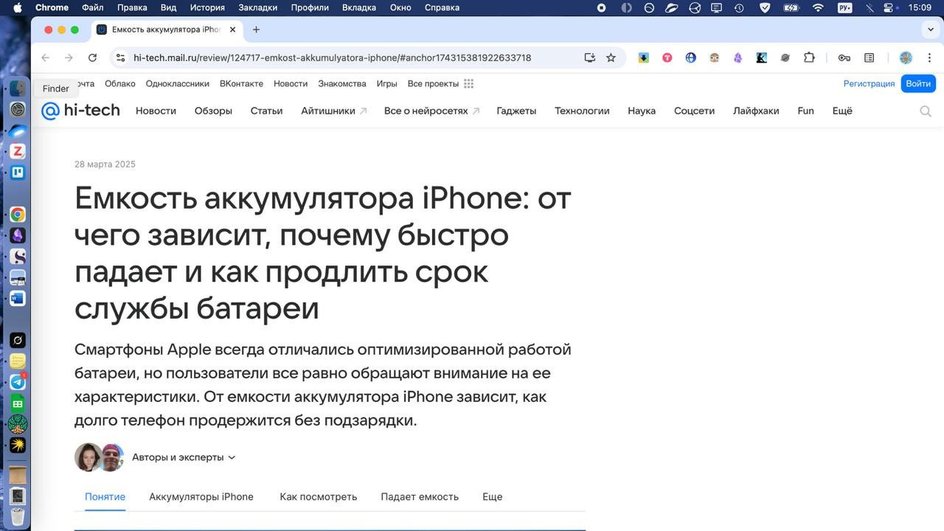The height and width of the screenshot is (531, 944).
Task: Visit the Одноклассники link
Action: tap(177, 84)
